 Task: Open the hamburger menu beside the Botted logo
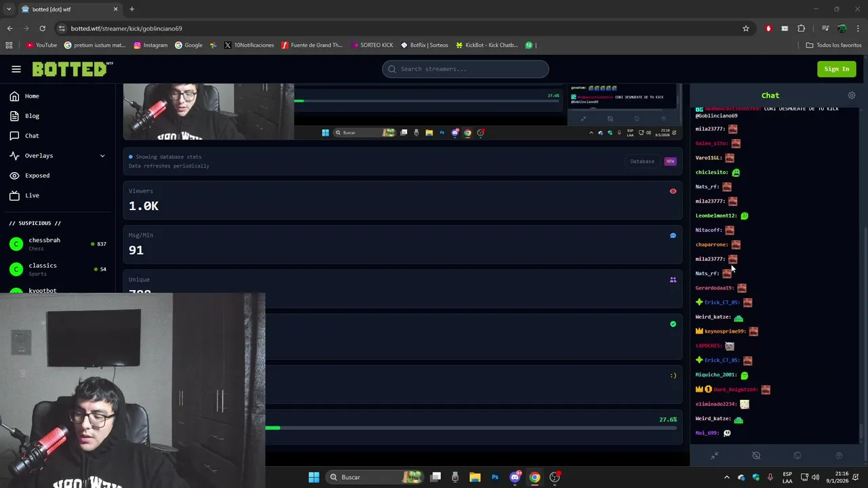pyautogui.click(x=16, y=69)
